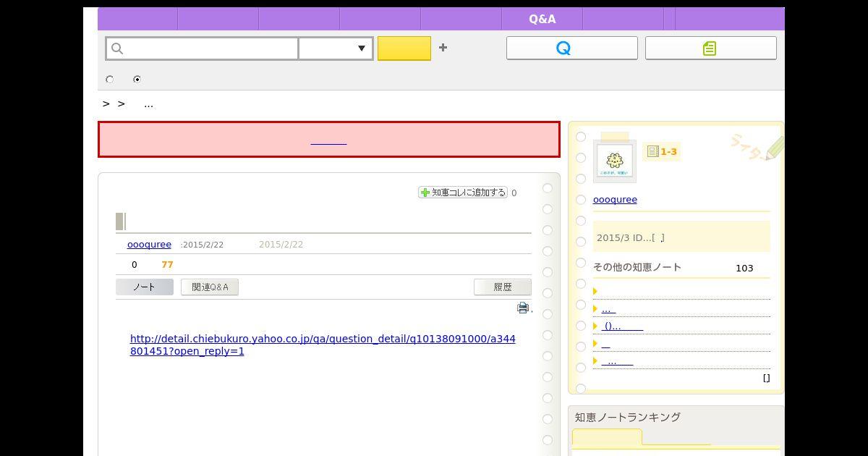Image resolution: width=868 pixels, height=456 pixels.
Task: Open the 履歴 history tab
Action: tap(503, 287)
